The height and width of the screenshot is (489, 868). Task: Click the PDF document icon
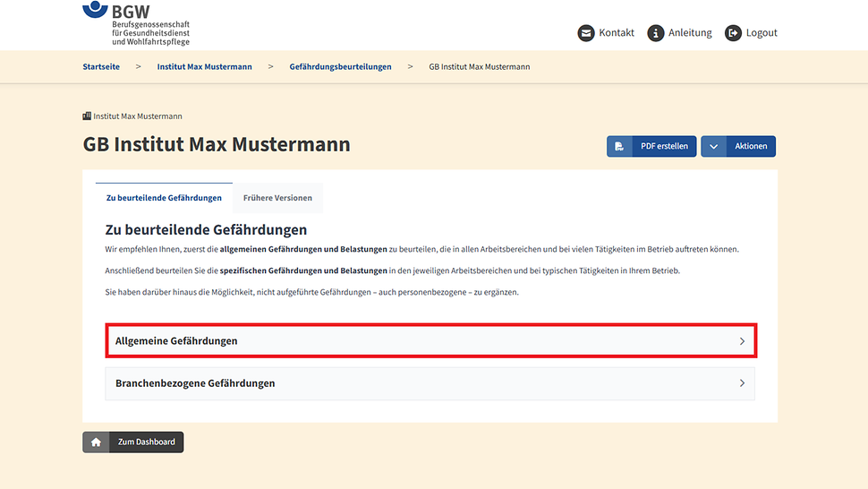click(619, 146)
